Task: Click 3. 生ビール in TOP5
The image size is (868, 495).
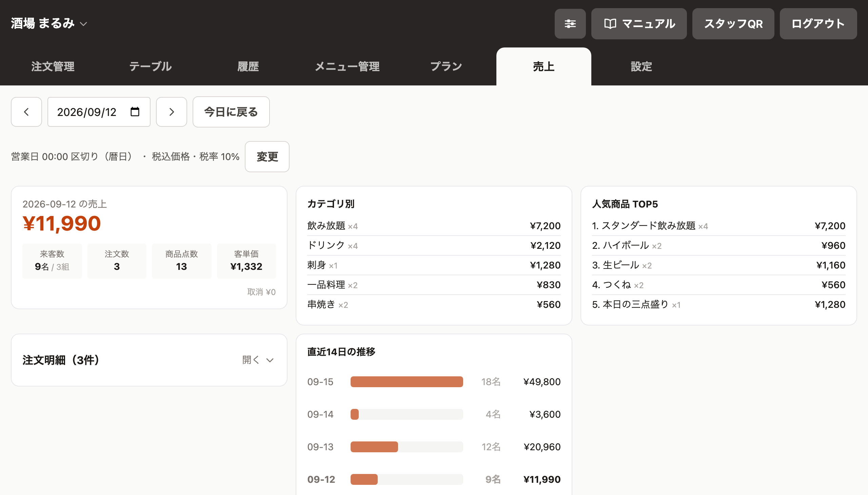Action: [718, 265]
